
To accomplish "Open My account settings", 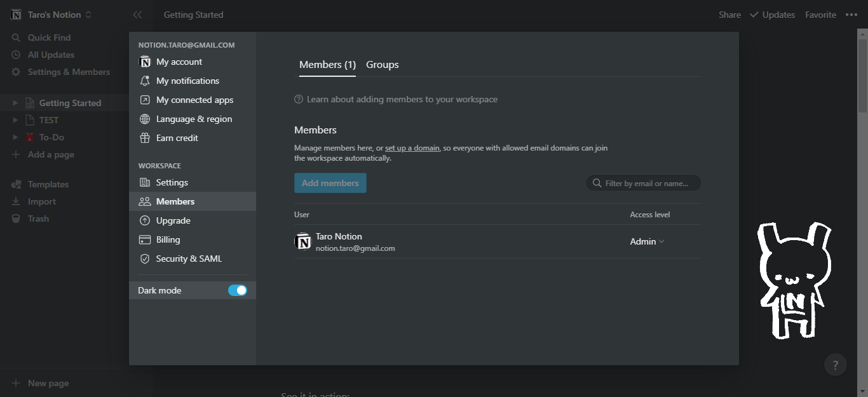I will click(193, 62).
